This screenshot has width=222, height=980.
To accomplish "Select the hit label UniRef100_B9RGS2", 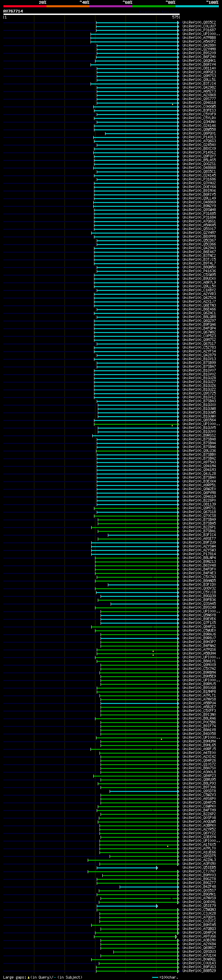I will pos(199,436).
